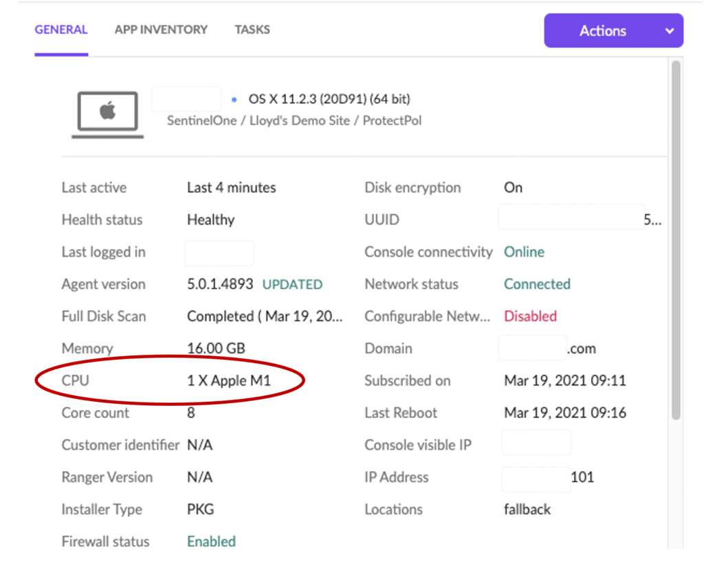The height and width of the screenshot is (588, 704).
Task: Click the Last Reboot date value
Action: [564, 413]
